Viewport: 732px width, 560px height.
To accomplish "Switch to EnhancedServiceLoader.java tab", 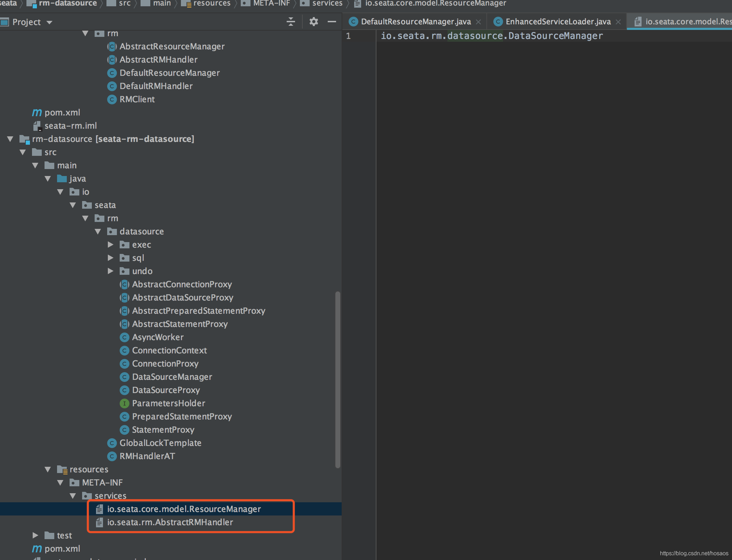I will (558, 22).
